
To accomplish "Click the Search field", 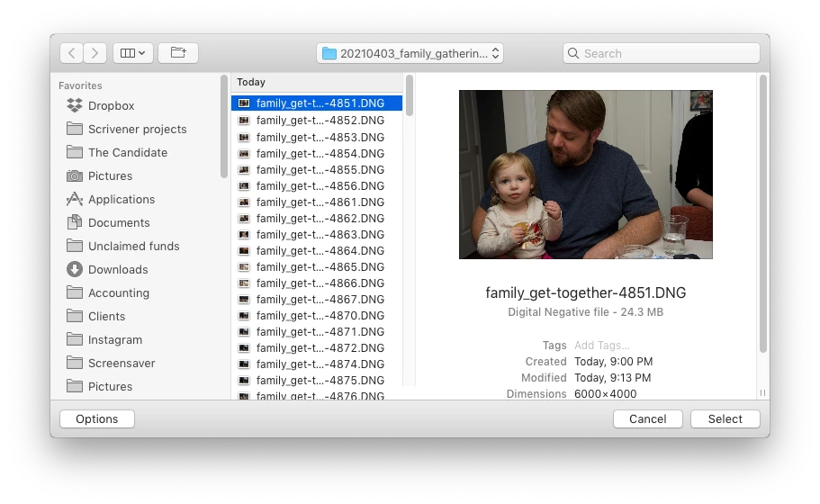I will point(661,53).
